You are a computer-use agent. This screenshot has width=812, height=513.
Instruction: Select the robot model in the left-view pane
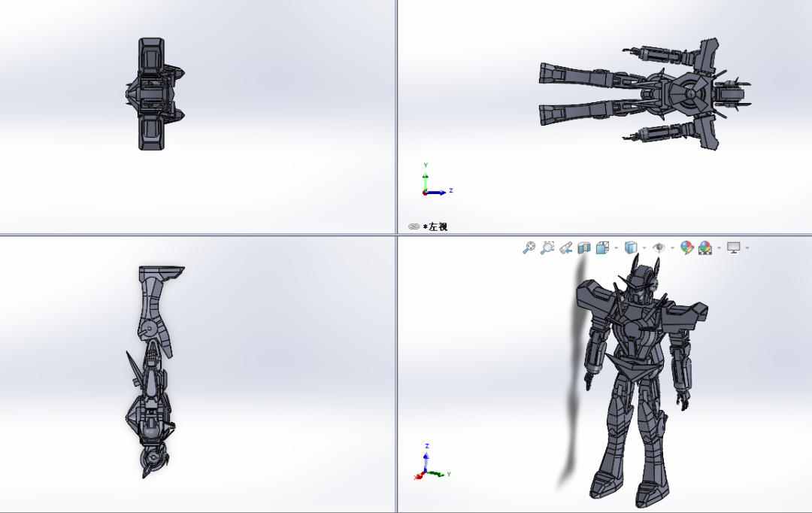click(645, 94)
